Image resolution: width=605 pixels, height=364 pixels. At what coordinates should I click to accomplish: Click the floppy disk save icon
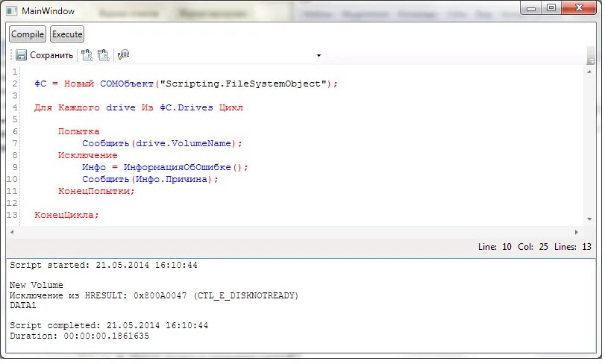(x=21, y=55)
